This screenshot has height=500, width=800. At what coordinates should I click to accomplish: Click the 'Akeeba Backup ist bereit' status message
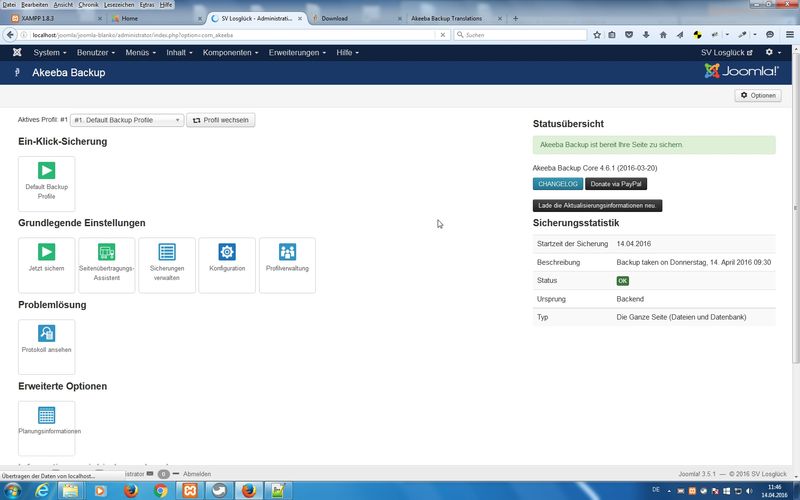tap(654, 145)
